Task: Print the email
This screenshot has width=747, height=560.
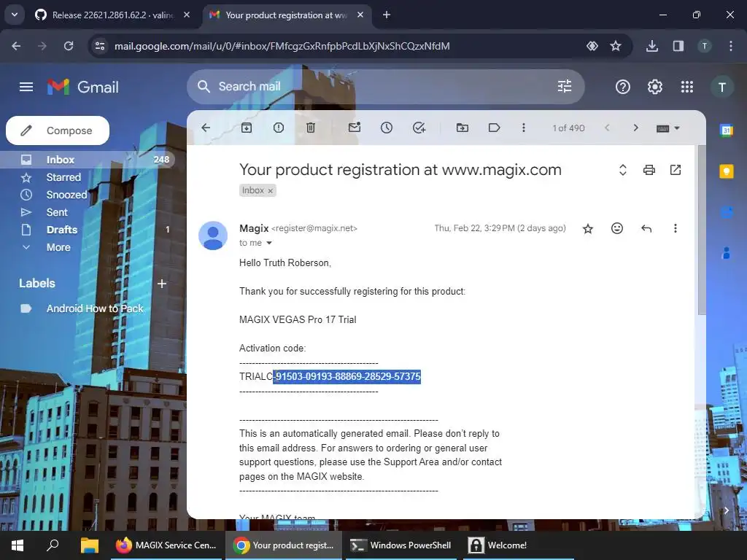Action: (649, 170)
